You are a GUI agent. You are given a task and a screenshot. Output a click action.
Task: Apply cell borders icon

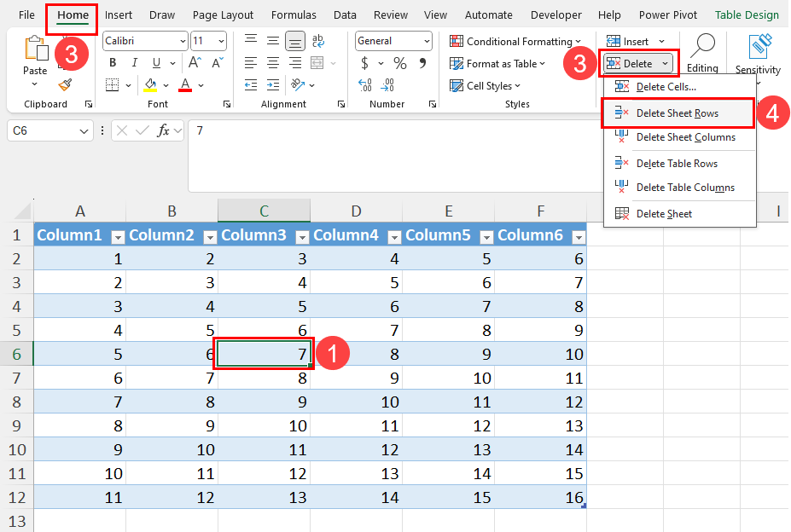click(112, 84)
